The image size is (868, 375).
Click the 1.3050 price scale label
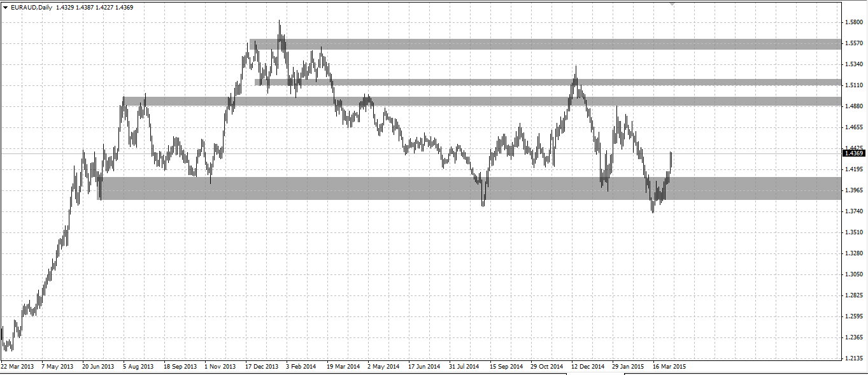(x=854, y=274)
